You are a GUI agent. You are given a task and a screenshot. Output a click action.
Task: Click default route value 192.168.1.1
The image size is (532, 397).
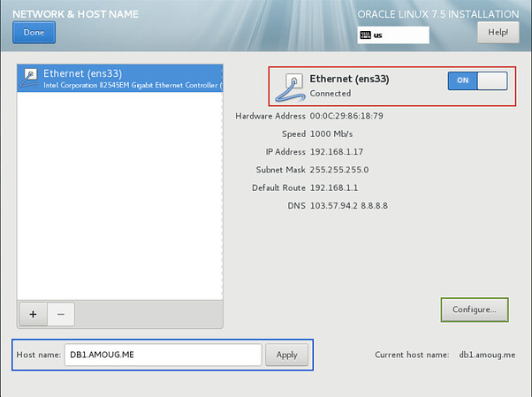334,187
